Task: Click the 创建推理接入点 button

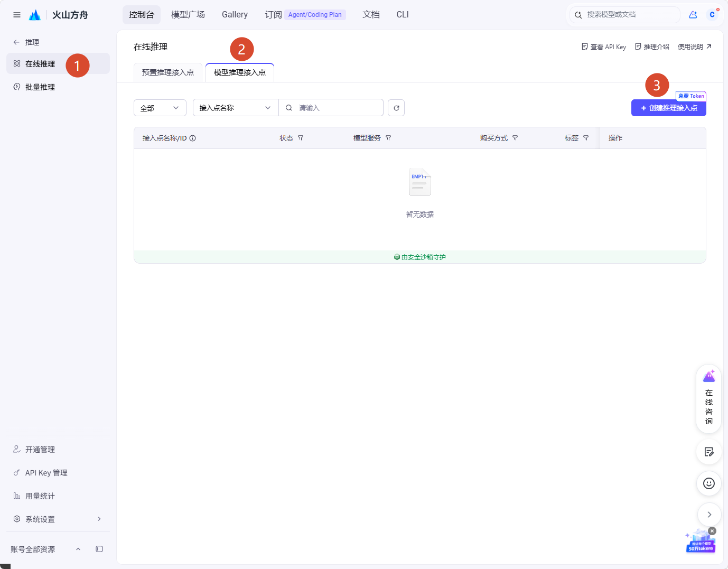Action: point(669,108)
